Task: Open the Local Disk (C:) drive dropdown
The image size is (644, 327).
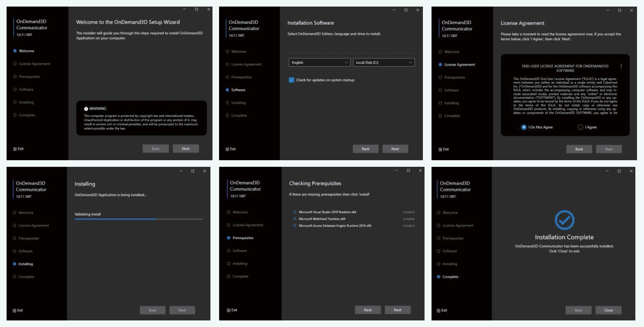Action: (384, 62)
